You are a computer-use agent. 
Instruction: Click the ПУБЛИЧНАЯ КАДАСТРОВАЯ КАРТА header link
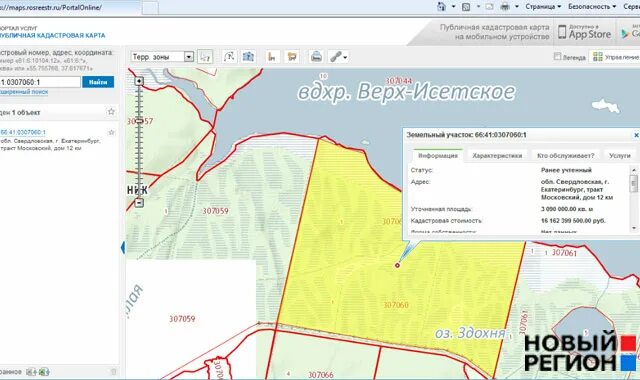point(52,36)
